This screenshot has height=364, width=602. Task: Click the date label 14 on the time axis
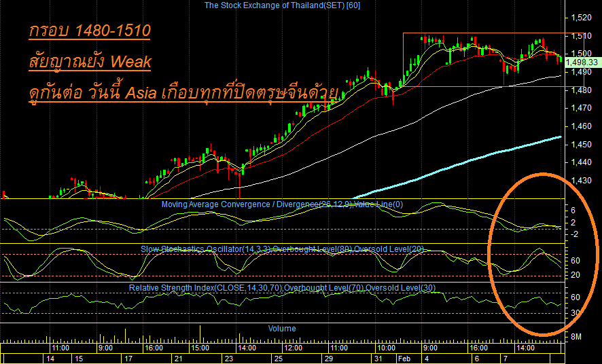tap(51, 359)
